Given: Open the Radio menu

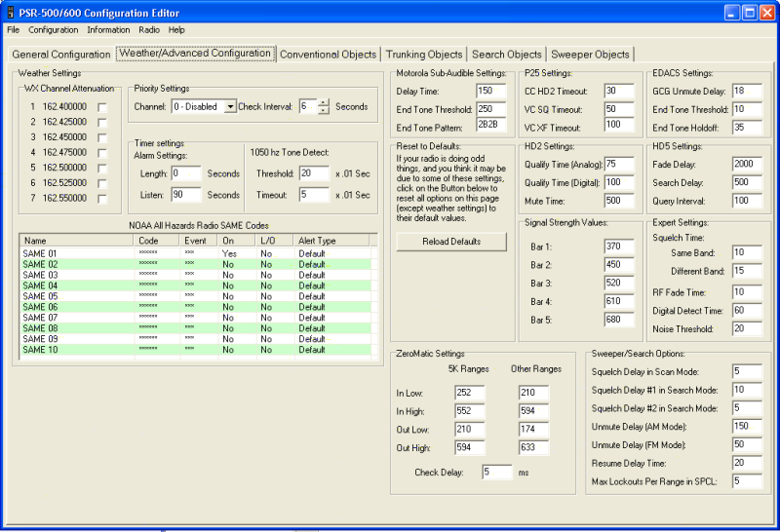Looking at the screenshot, I should pyautogui.click(x=148, y=30).
